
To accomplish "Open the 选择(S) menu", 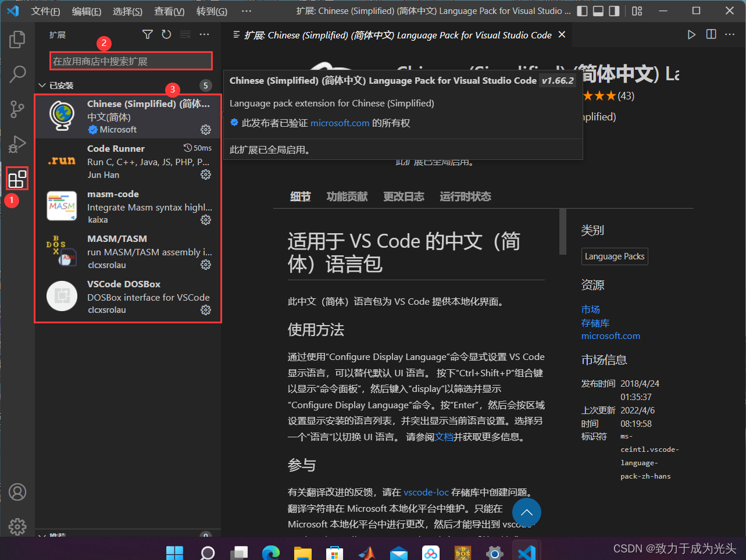I will 127,11.
